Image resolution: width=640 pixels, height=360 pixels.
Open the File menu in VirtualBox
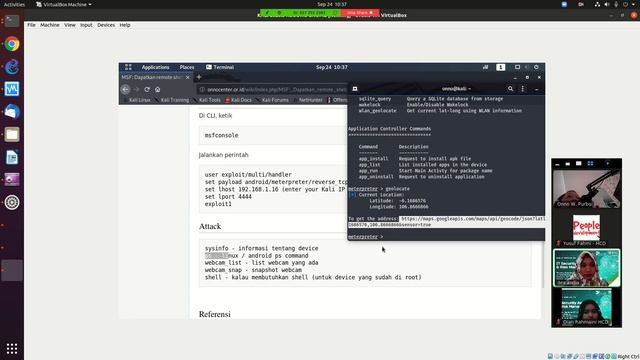31,25
